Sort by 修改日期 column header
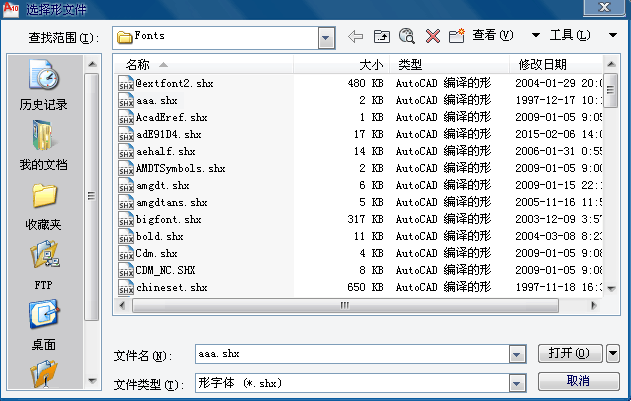The height and width of the screenshot is (401, 631). (557, 64)
